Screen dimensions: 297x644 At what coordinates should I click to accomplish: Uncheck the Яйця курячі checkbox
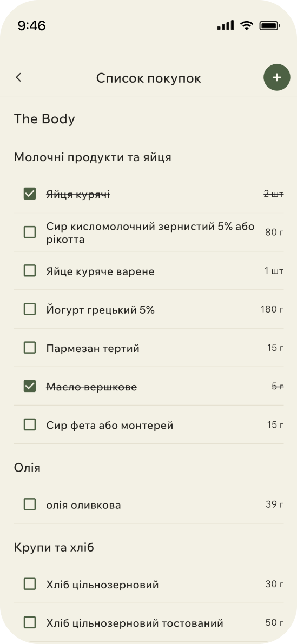click(30, 194)
